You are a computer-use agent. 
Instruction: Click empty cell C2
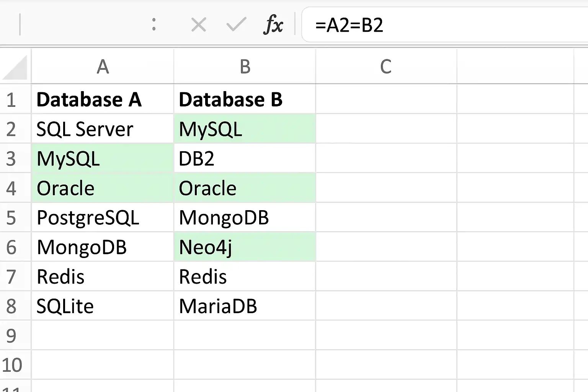386,129
